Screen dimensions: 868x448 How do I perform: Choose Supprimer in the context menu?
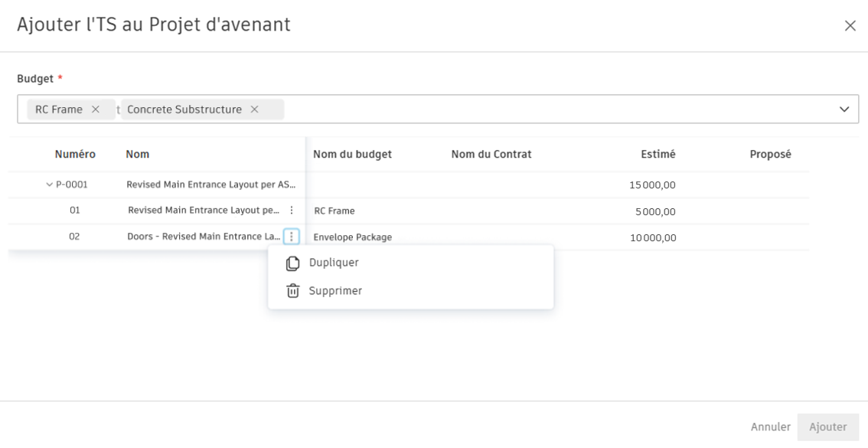coord(335,291)
